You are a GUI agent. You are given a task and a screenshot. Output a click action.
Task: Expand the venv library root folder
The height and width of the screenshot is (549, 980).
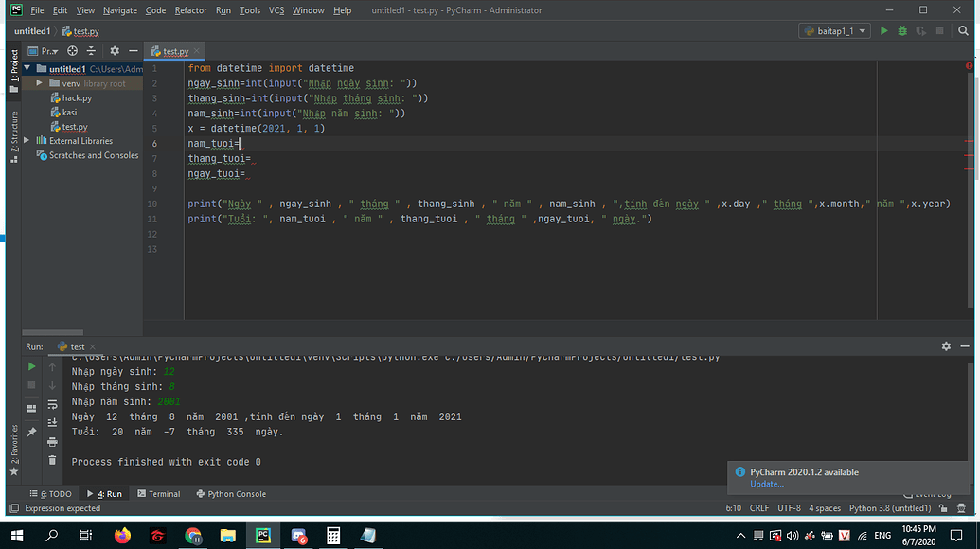40,83
